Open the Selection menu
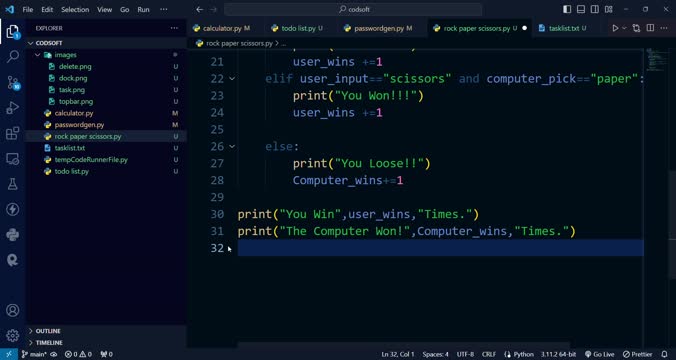The height and width of the screenshot is (360, 676). [75, 9]
